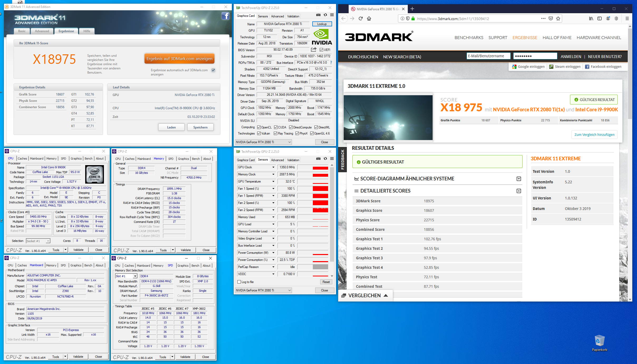Open the Firefox application menu

tap(627, 18)
